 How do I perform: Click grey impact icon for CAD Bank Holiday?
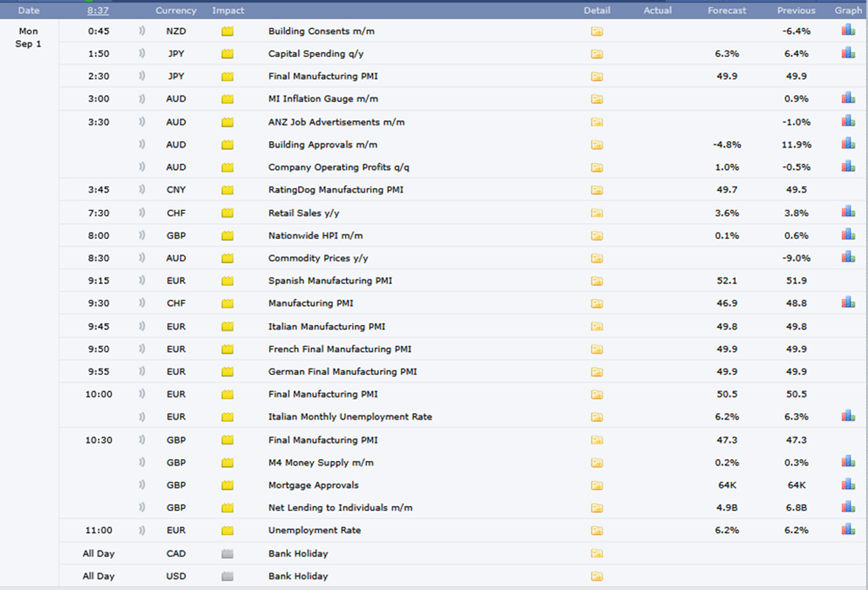tap(227, 554)
